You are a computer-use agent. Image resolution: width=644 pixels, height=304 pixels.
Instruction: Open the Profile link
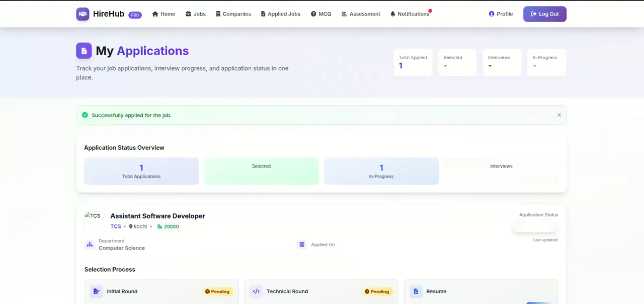[501, 14]
